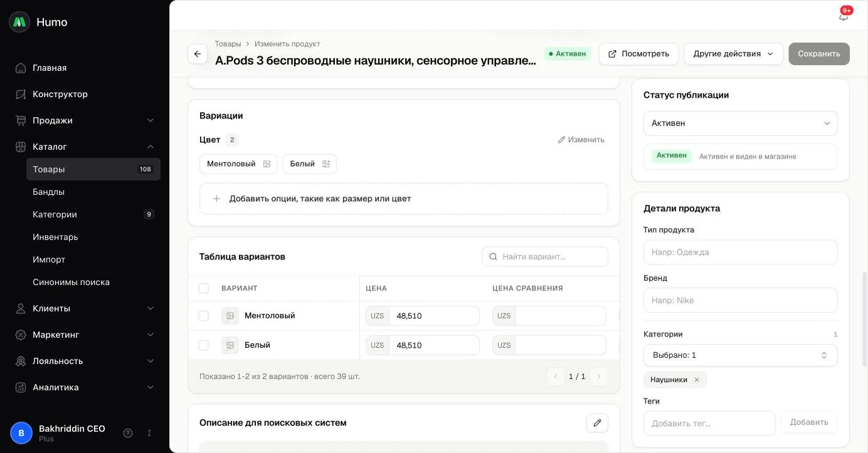Select all variants header checkbox
Screen dimensions: 868x453
[x=203, y=288]
